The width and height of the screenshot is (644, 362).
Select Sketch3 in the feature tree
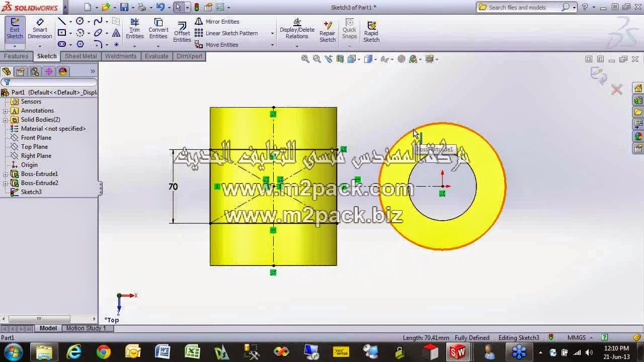coord(31,192)
